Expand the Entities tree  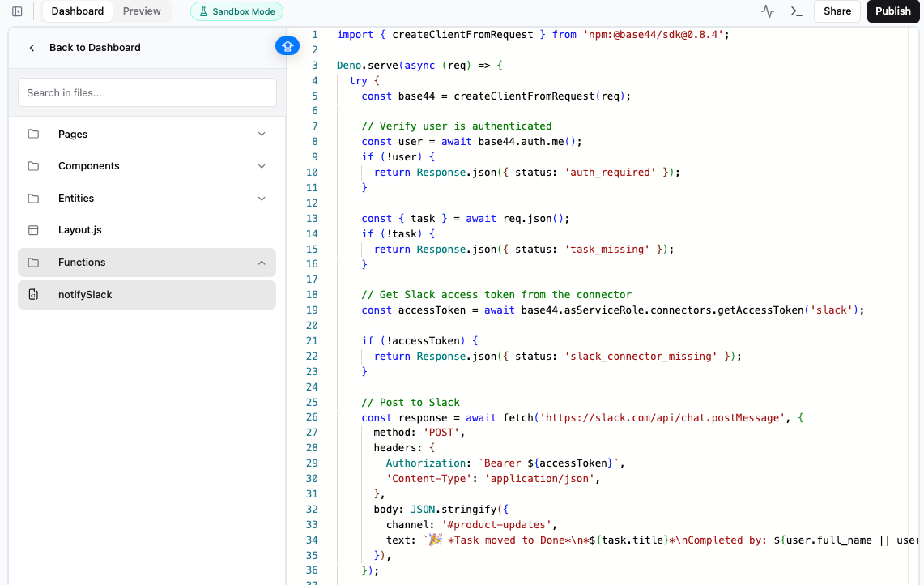point(262,198)
